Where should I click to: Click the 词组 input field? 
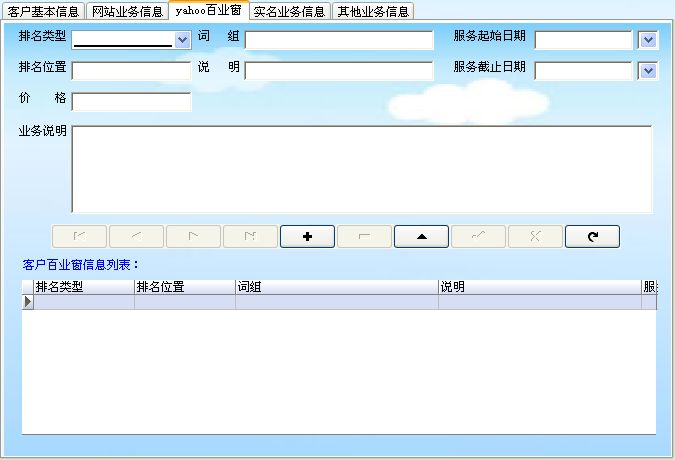(x=339, y=40)
